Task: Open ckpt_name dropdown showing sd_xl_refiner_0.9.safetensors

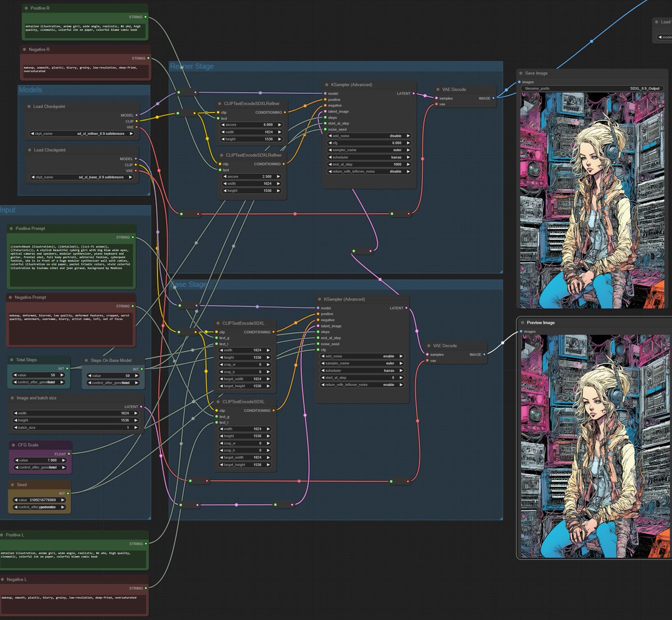Action: [x=82, y=134]
